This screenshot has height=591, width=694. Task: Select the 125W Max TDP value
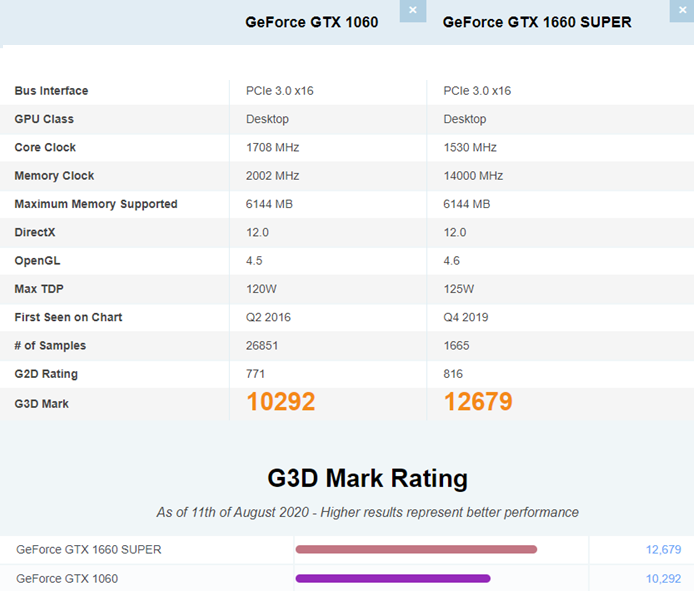[x=459, y=289]
